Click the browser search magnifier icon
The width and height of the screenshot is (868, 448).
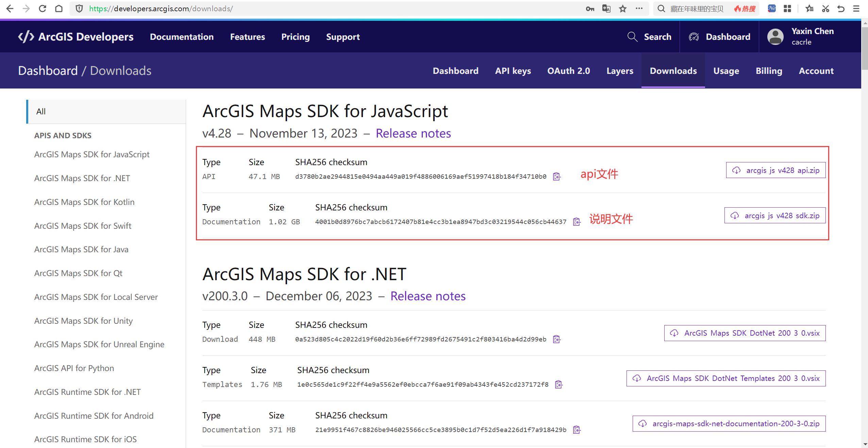point(661,9)
